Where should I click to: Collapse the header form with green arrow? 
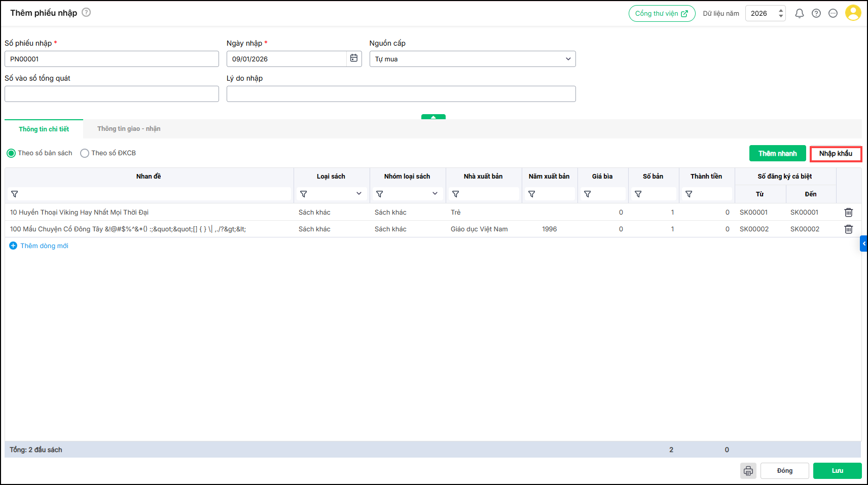pos(433,117)
